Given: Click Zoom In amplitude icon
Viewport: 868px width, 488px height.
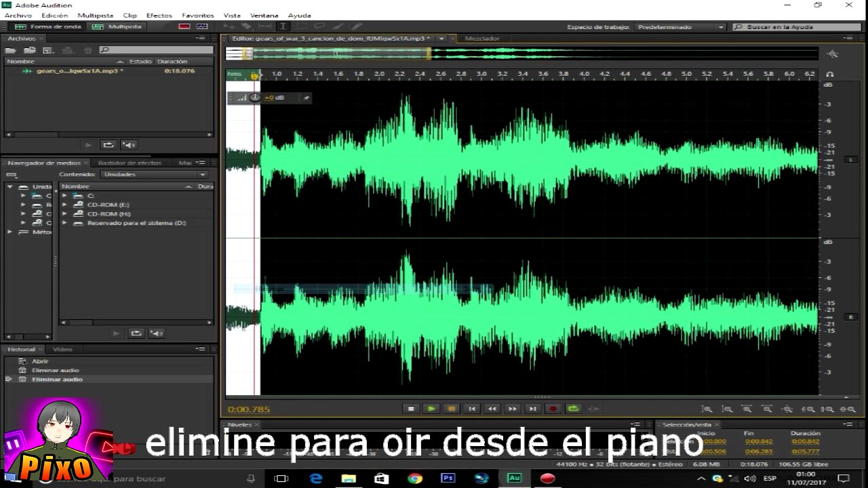Looking at the screenshot, I should tap(707, 409).
